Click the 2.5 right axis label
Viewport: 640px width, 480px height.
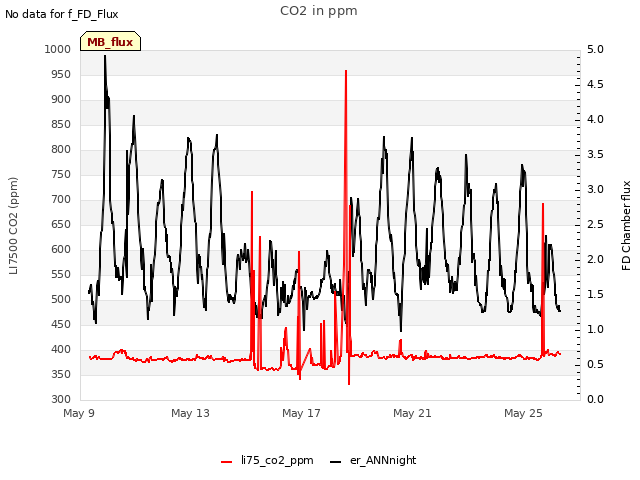coord(595,224)
